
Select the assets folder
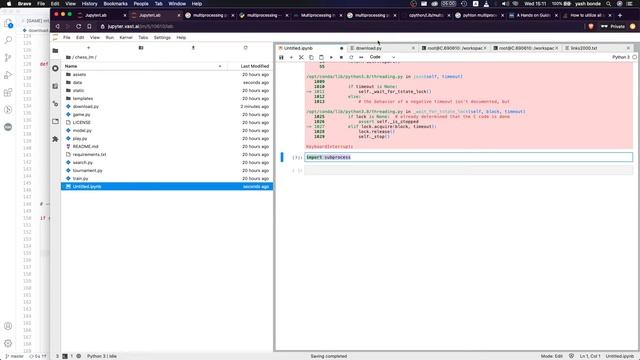(x=167, y=75)
